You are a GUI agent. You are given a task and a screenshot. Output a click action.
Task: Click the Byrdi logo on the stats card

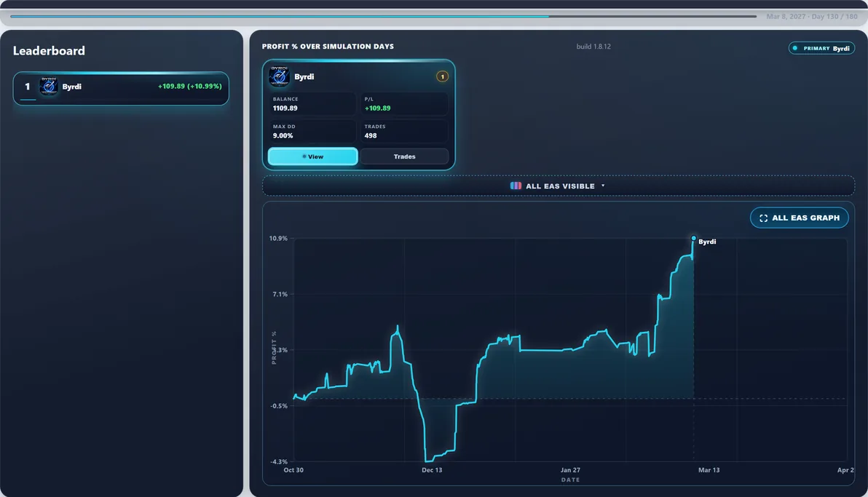point(279,76)
